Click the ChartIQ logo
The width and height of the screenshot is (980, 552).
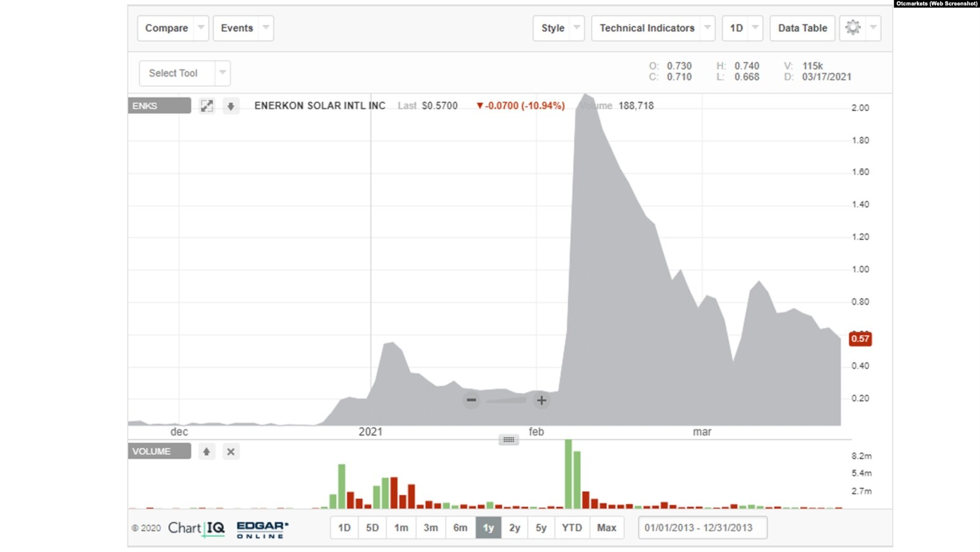(x=196, y=529)
